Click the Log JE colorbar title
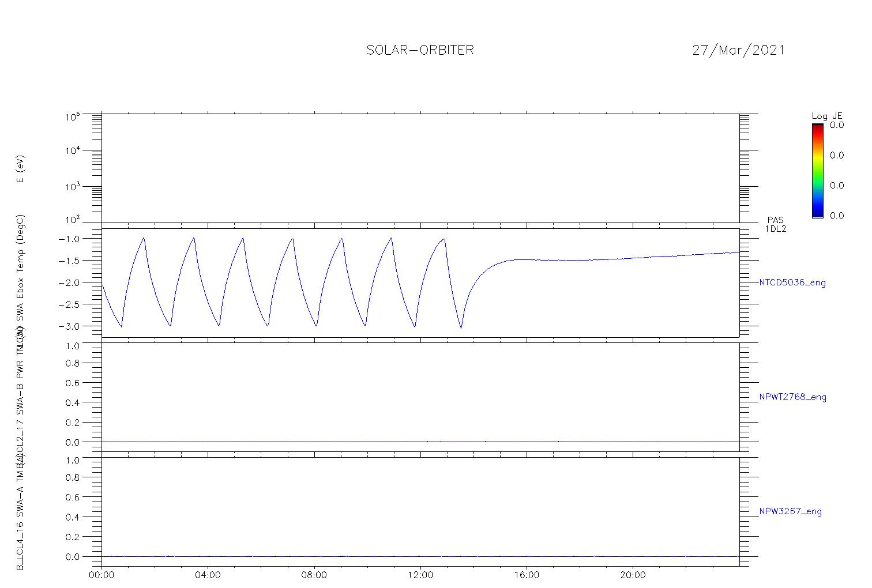 pyautogui.click(x=827, y=116)
